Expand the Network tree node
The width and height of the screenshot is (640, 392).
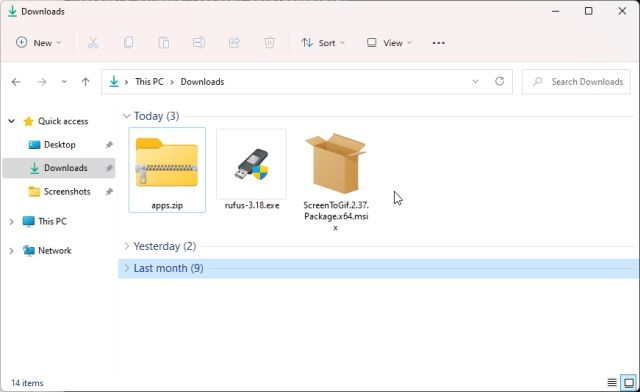pos(11,251)
